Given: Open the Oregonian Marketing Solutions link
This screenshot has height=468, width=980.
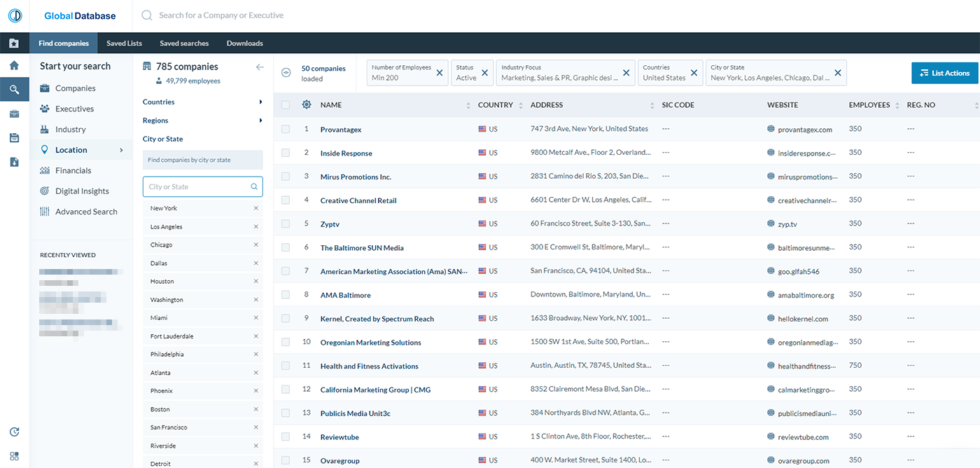Looking at the screenshot, I should (371, 343).
